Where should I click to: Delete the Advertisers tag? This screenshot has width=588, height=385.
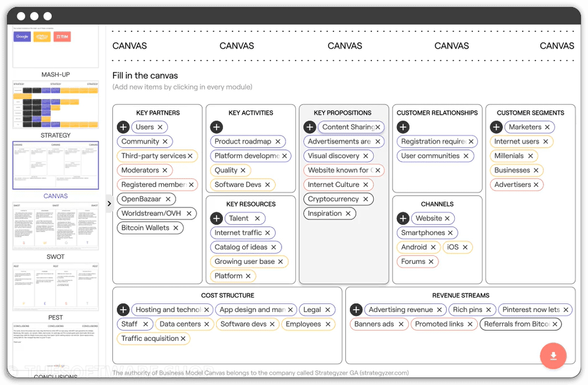tap(536, 185)
